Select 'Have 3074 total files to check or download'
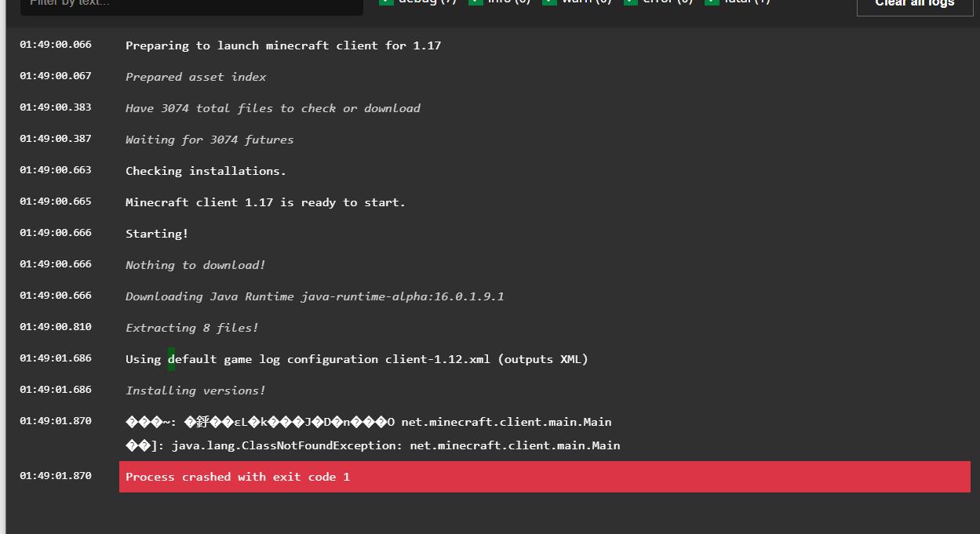 point(273,108)
